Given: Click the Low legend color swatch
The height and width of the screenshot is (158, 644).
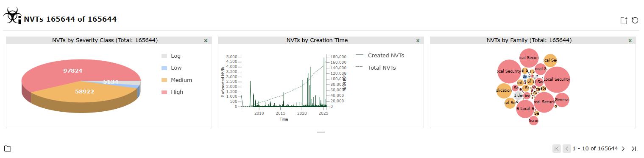Looking at the screenshot, I should coord(164,68).
